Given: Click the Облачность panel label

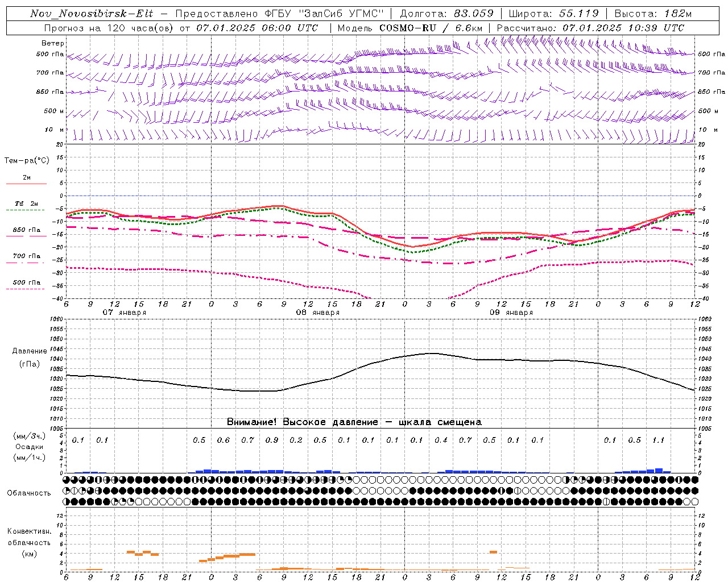Looking at the screenshot, I should coord(29,493).
